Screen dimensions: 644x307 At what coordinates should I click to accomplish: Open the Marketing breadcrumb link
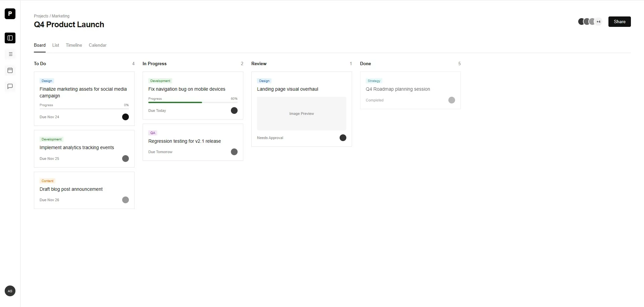(x=60, y=16)
